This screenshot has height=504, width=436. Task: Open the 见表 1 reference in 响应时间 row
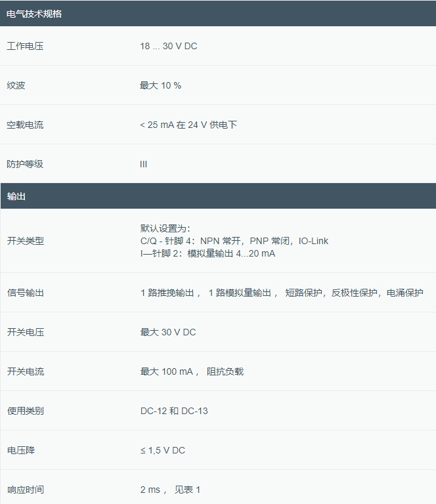tap(187, 490)
